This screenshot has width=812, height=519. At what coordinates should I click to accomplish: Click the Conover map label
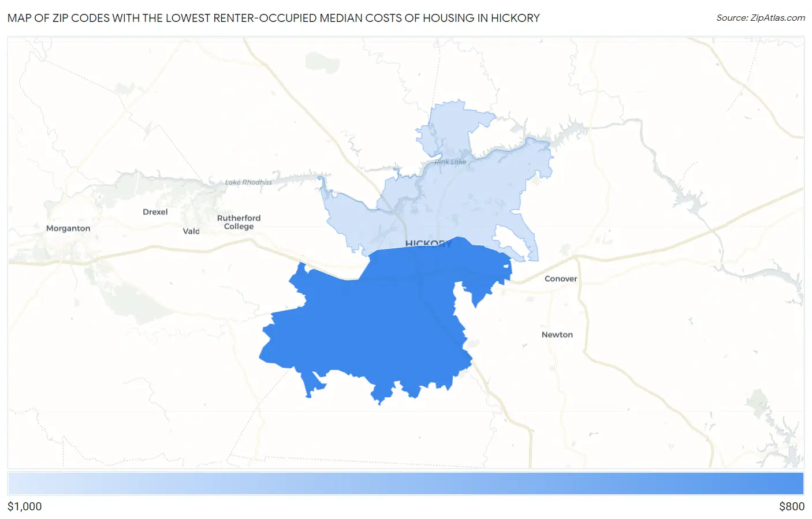(561, 279)
